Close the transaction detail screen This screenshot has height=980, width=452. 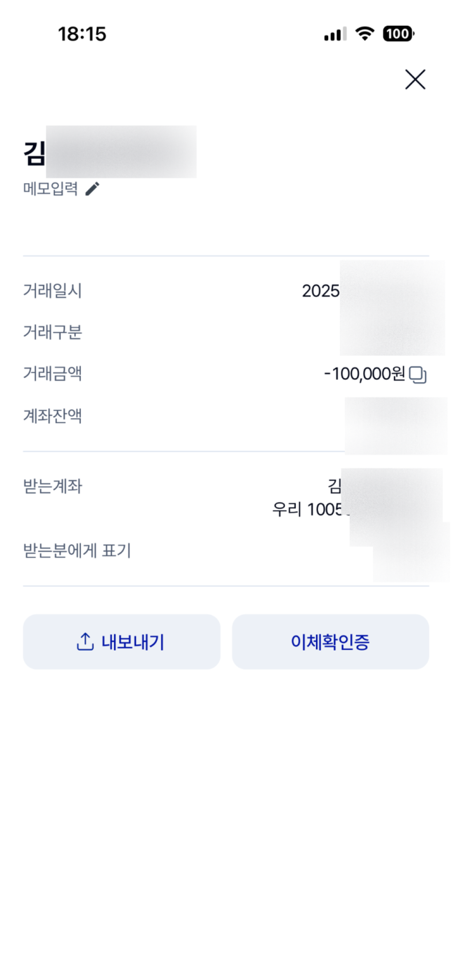(x=414, y=80)
